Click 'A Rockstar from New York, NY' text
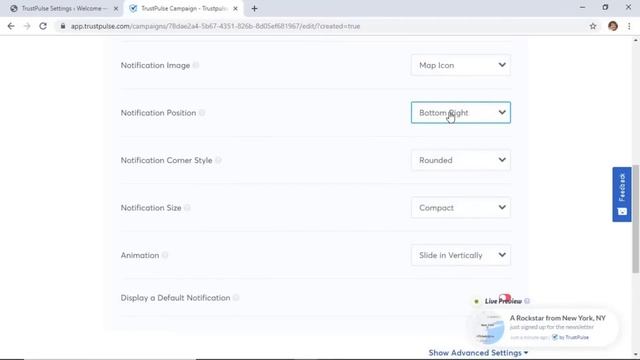Image resolution: width=640 pixels, height=360 pixels. pos(558,318)
